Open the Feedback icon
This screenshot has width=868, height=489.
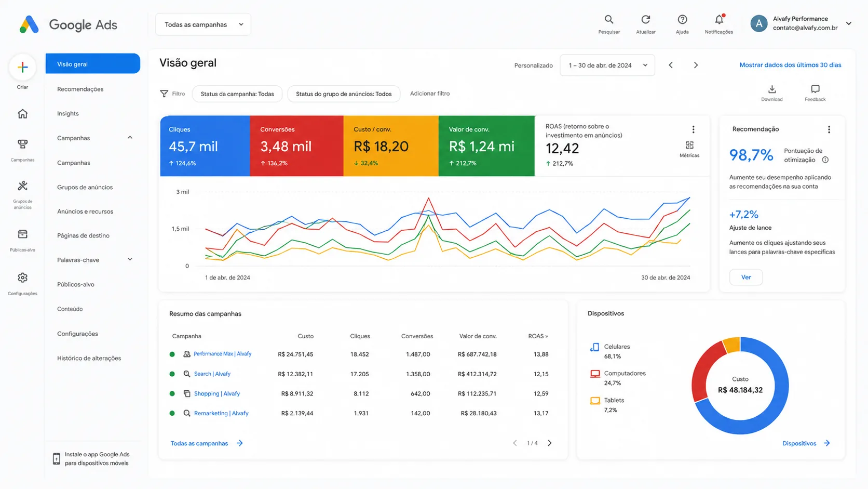[x=815, y=89]
